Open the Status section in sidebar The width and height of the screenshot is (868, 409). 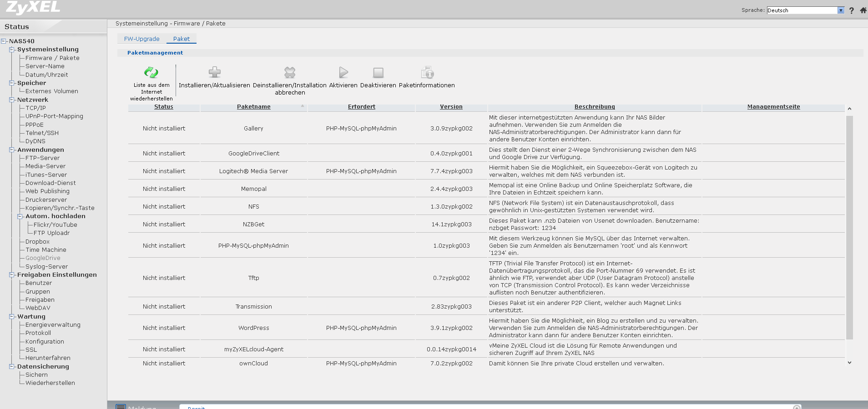point(17,27)
